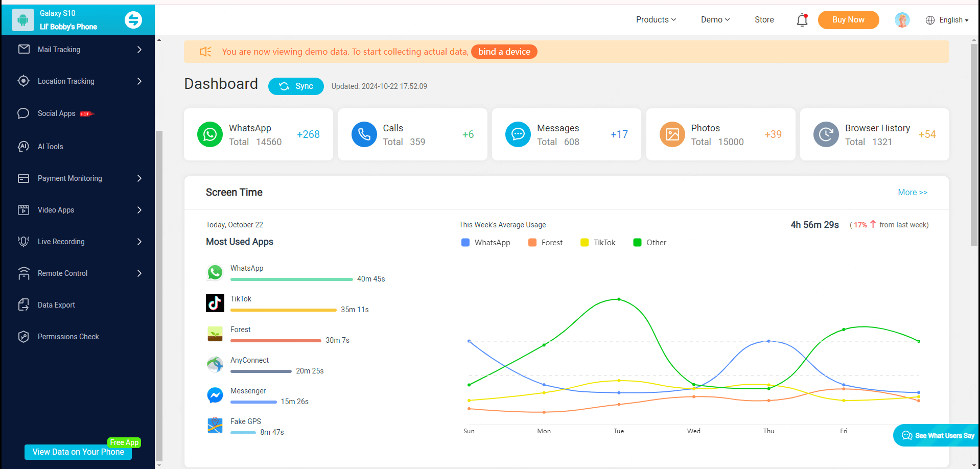The height and width of the screenshot is (469, 980).
Task: Click the page's right vertical scrollbar
Action: tap(974, 145)
